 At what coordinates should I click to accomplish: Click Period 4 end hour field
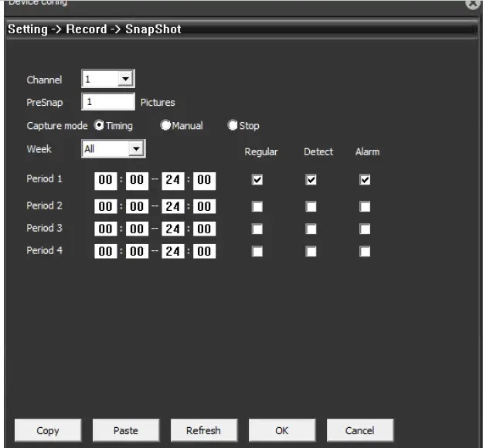[x=173, y=251]
